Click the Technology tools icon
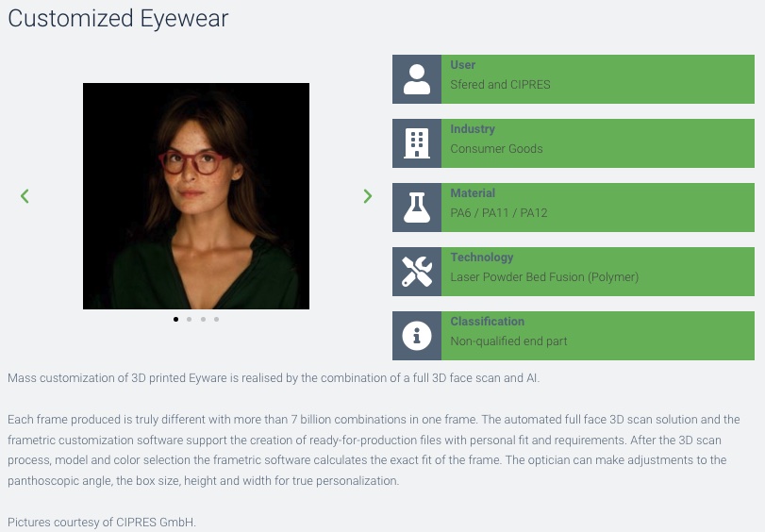Image resolution: width=765 pixels, height=532 pixels. coord(417,272)
